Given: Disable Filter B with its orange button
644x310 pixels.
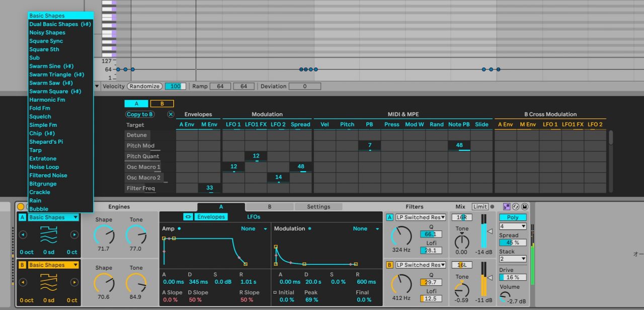Looking at the screenshot, I should [x=389, y=265].
